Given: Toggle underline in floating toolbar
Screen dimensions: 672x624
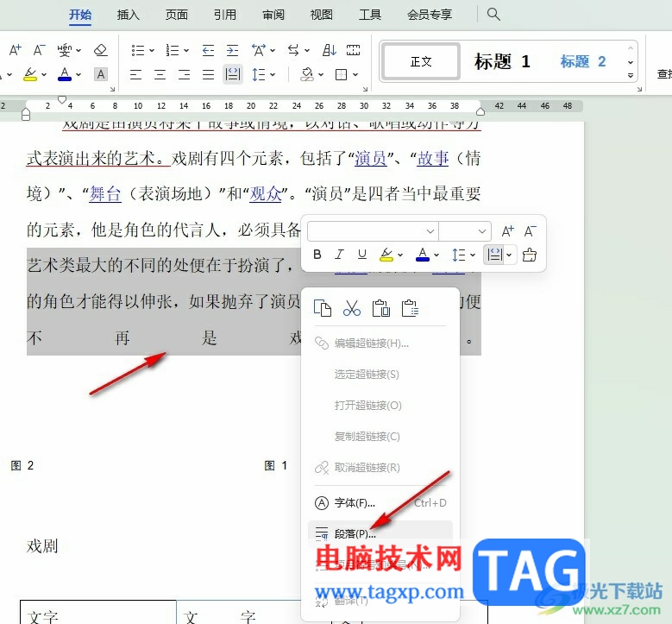Looking at the screenshot, I should pyautogui.click(x=362, y=255).
